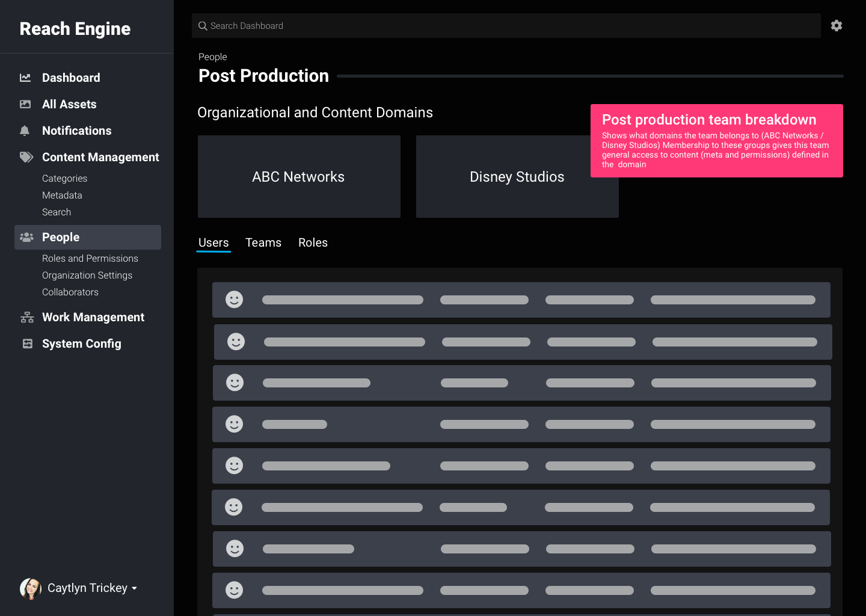Click the Reach Engine logo title
866x616 pixels.
(x=75, y=29)
